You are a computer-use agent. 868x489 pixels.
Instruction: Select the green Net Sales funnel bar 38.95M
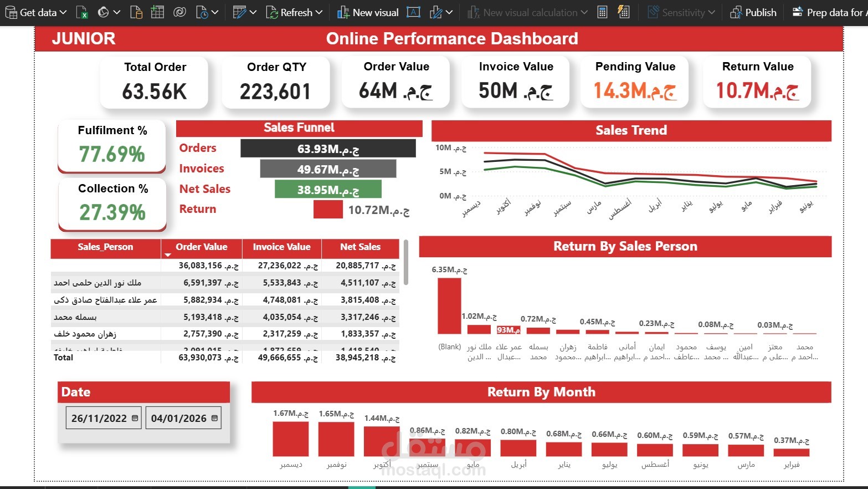(328, 189)
